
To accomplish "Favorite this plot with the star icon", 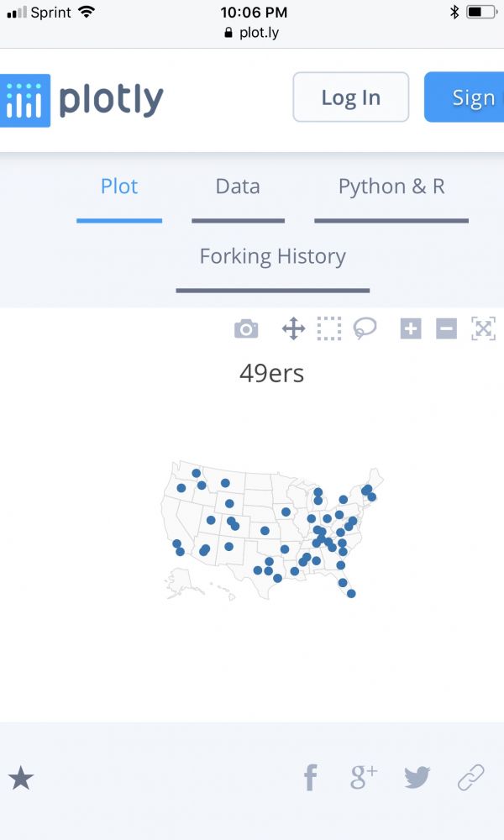I will pyautogui.click(x=21, y=779).
